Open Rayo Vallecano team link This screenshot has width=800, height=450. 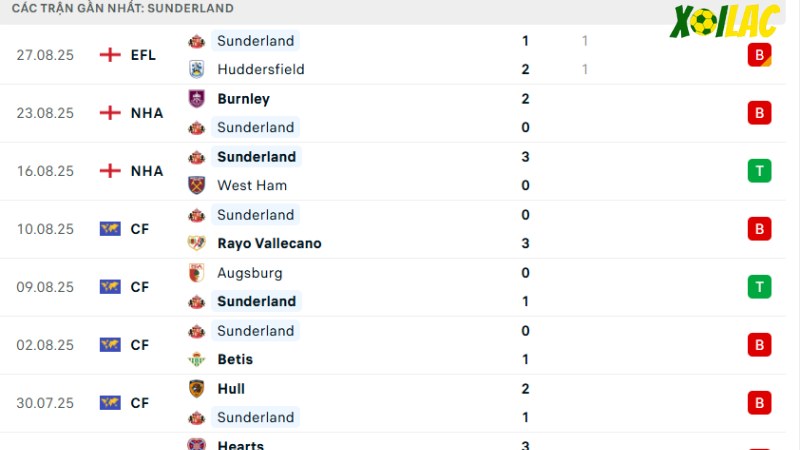(269, 243)
